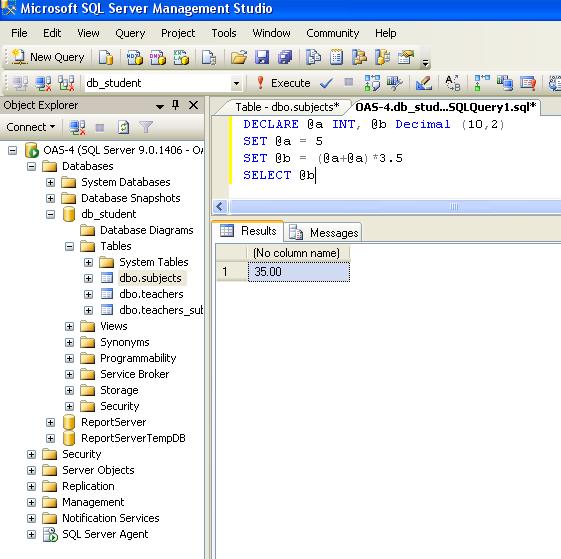Image resolution: width=561 pixels, height=559 pixels.
Task: Close the Object Explorer panel
Action: click(x=193, y=105)
